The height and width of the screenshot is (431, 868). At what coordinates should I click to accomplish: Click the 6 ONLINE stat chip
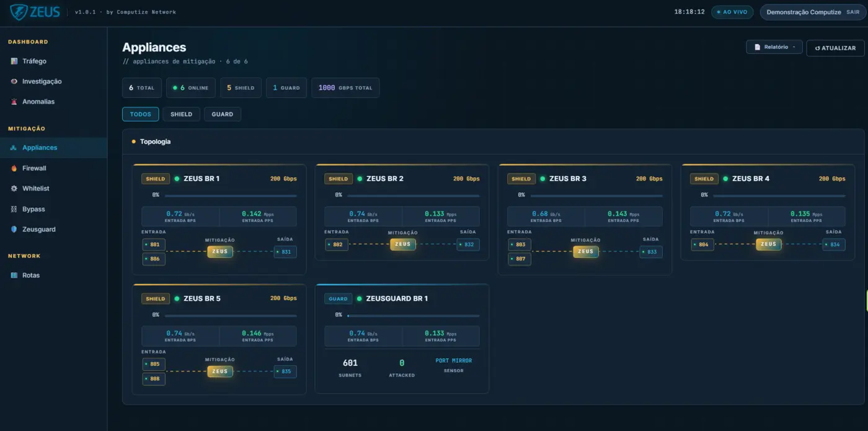tap(191, 88)
